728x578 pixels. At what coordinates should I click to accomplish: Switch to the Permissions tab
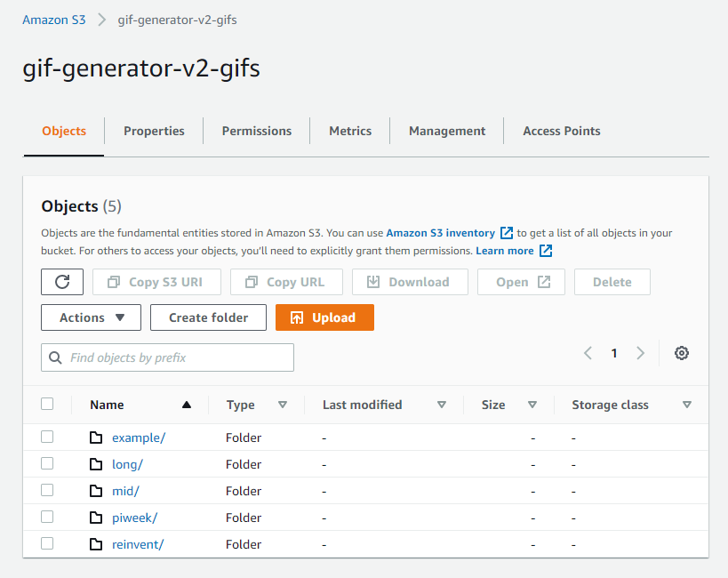point(257,131)
